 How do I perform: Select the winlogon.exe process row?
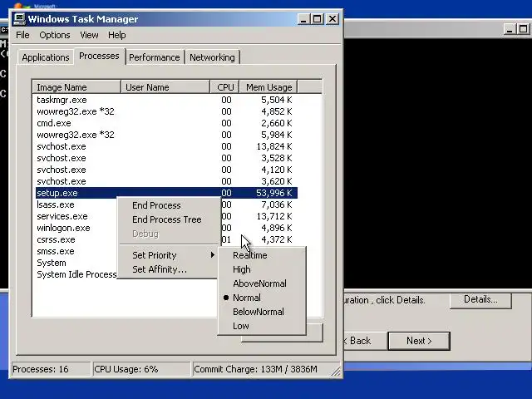point(76,228)
